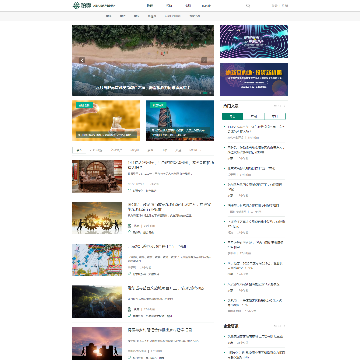Screen dimensions: 360x360
Task: Open the neon blue wave banner ad
Action: point(254,41)
